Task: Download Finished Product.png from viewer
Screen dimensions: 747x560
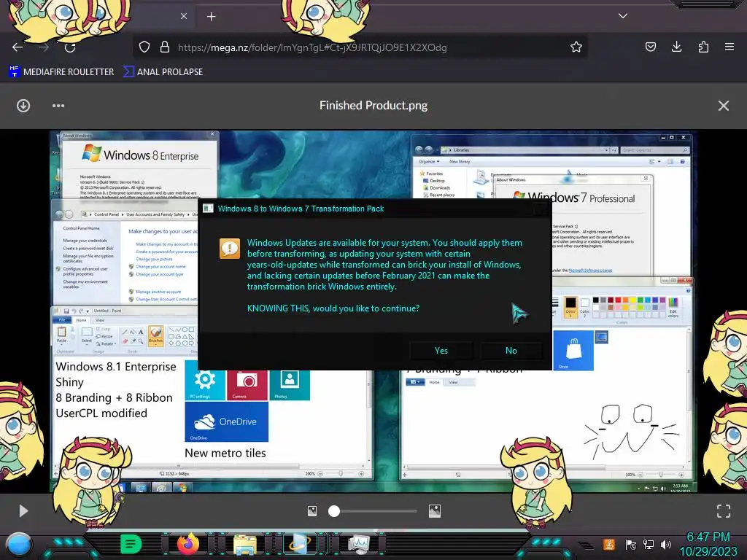Action: point(23,106)
